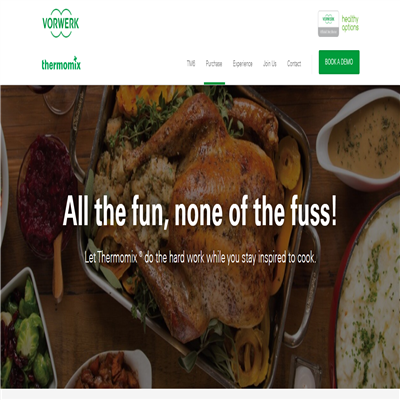
Task: Select the Vorwerk official store badge icon
Action: point(328,23)
